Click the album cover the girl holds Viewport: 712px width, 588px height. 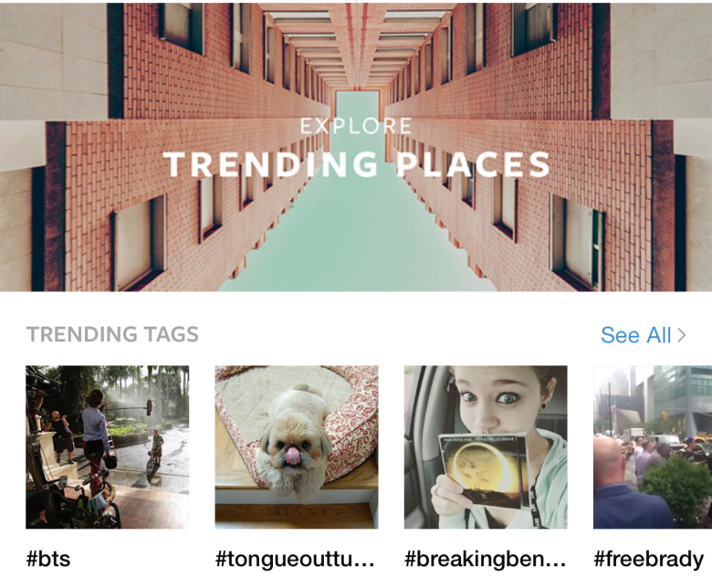tap(483, 466)
